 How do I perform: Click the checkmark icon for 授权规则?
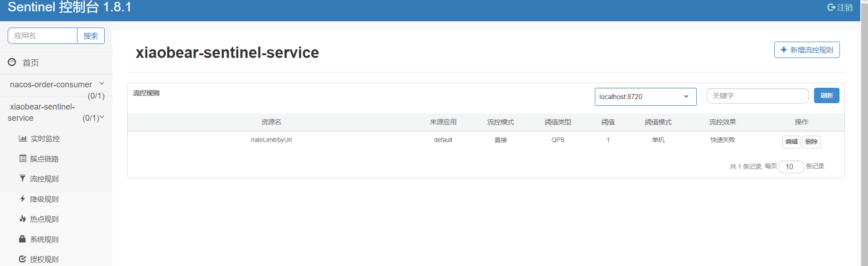point(23,259)
